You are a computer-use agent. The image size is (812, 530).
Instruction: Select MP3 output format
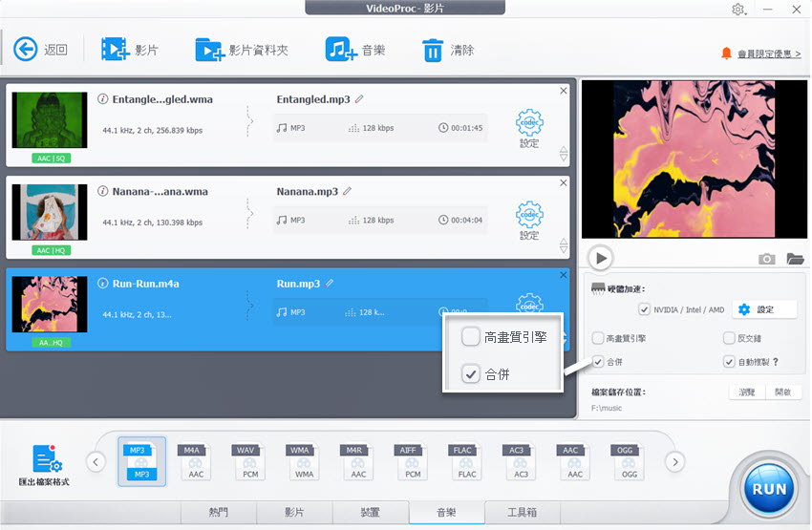(x=141, y=461)
